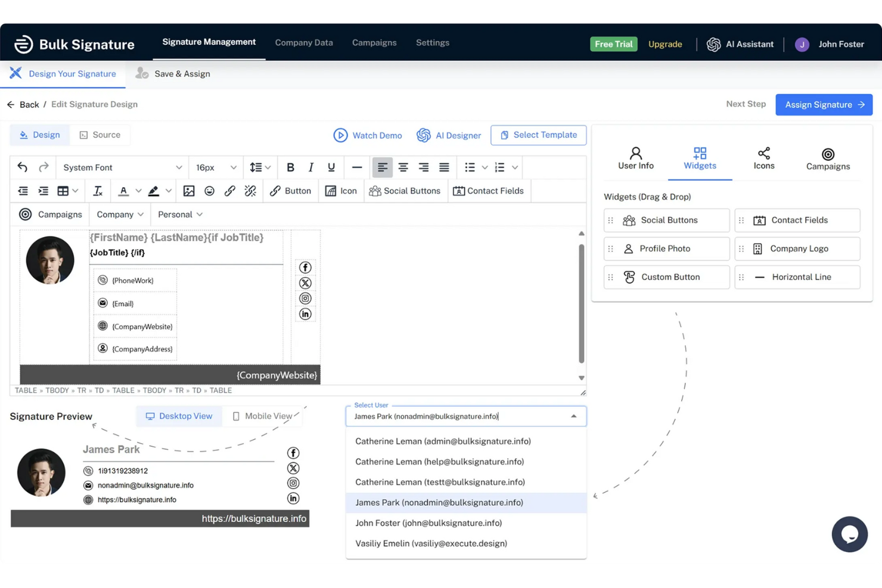Click Watch Demo
Viewport: 882px width, 588px height.
point(368,135)
